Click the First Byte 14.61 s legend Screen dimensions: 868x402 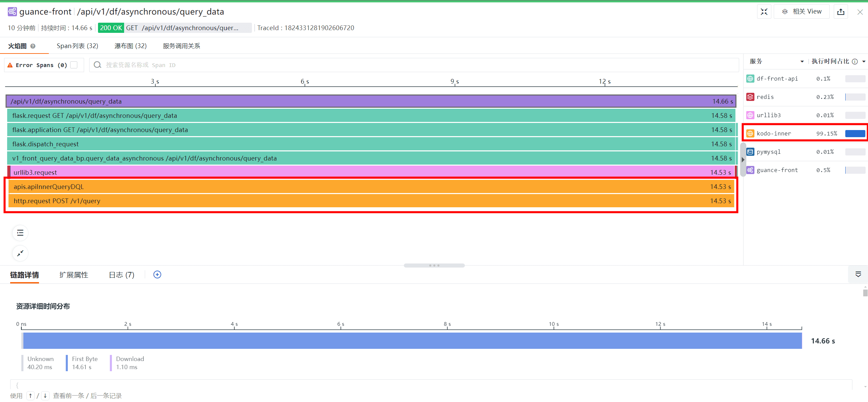[82, 363]
